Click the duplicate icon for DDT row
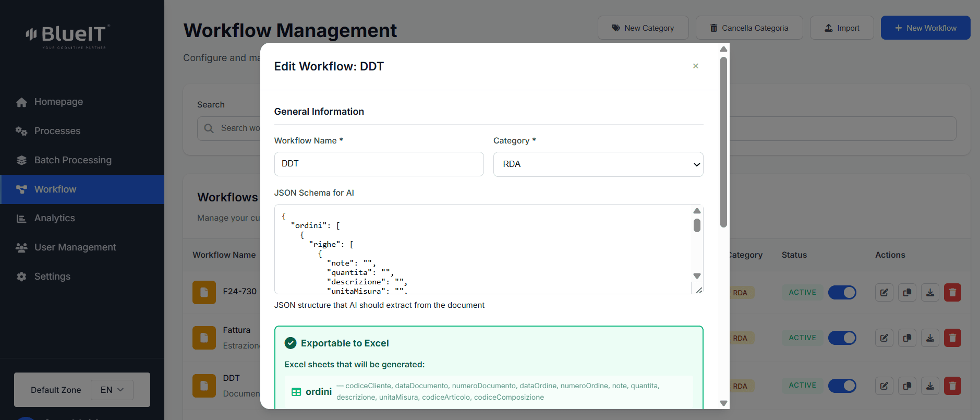The image size is (980, 420). coord(907,386)
